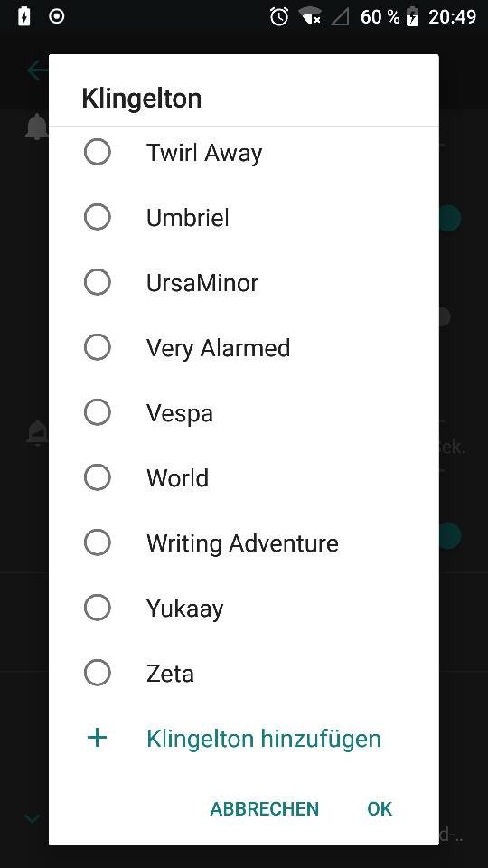This screenshot has height=868, width=488.
Task: Tap the dimmed bell icon behind the dialog
Action: pos(36,127)
